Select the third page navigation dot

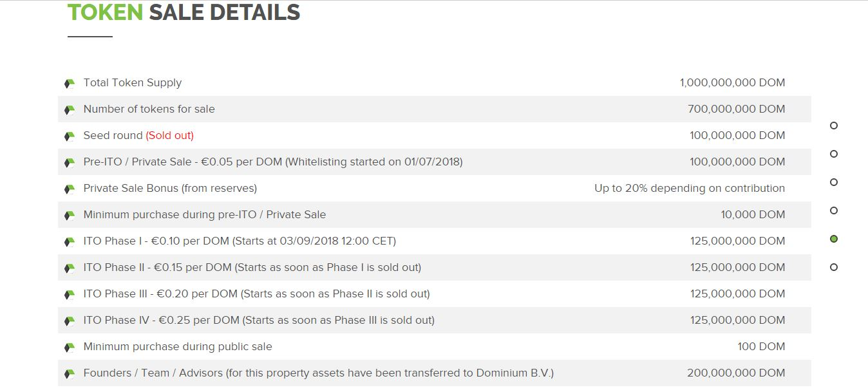point(834,182)
